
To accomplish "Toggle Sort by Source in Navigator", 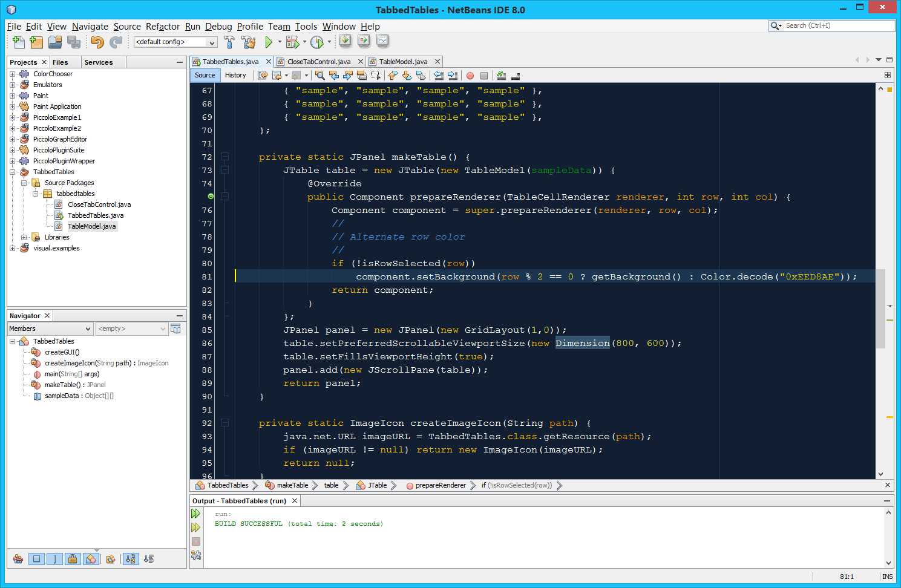I will (x=149, y=559).
